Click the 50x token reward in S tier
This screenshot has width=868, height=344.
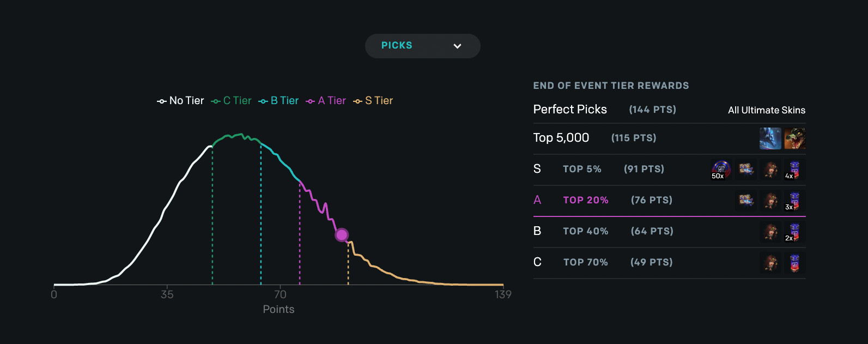tap(721, 170)
